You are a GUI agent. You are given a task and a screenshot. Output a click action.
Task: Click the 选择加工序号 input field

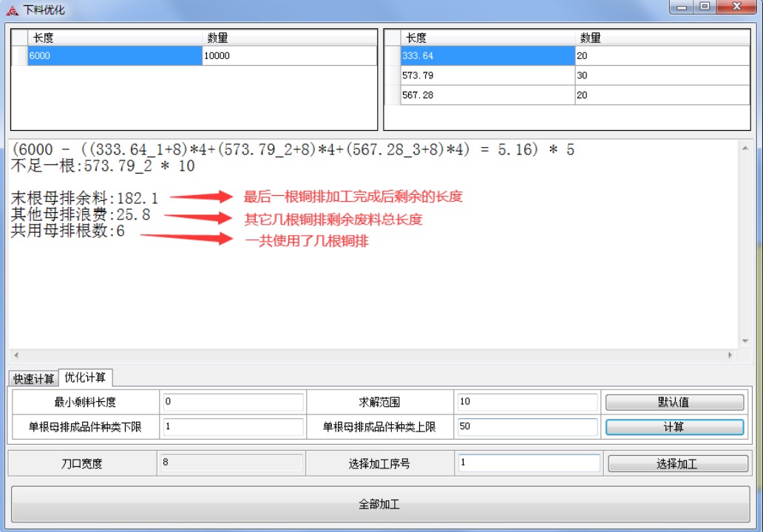[x=529, y=463]
